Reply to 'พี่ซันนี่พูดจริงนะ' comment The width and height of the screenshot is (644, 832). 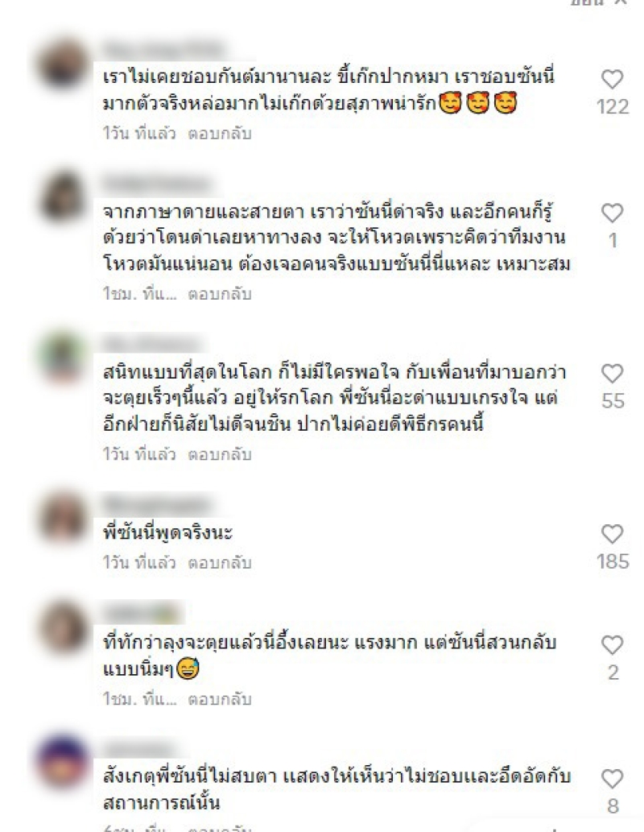pyautogui.click(x=220, y=562)
